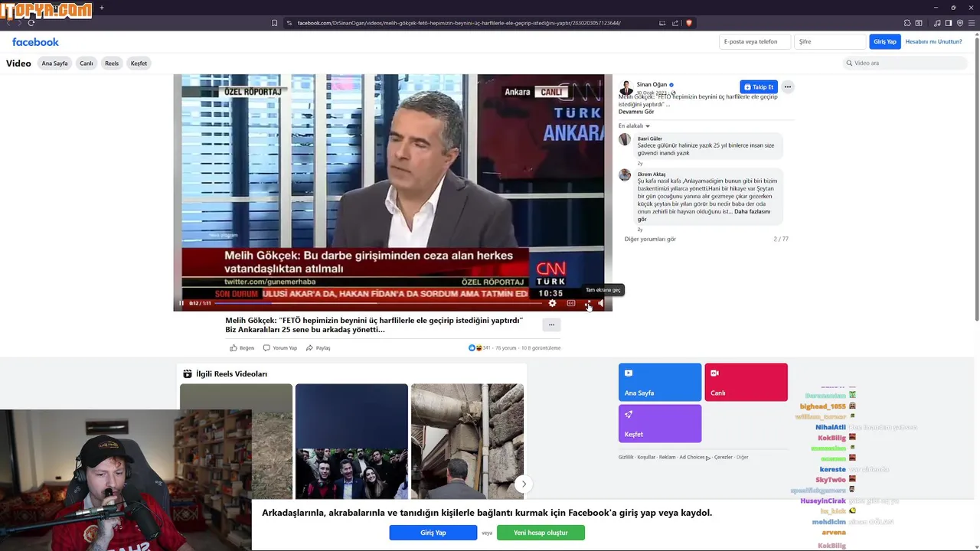
Task: Click Yorum Yap to comment
Action: (280, 347)
